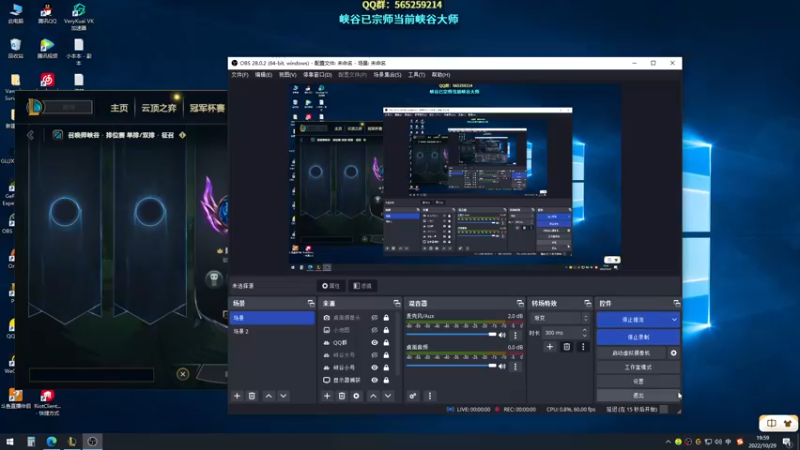Viewport: 800px width, 450px height.
Task: Adjust the 麦克风/Aux volume slider
Action: [451, 335]
